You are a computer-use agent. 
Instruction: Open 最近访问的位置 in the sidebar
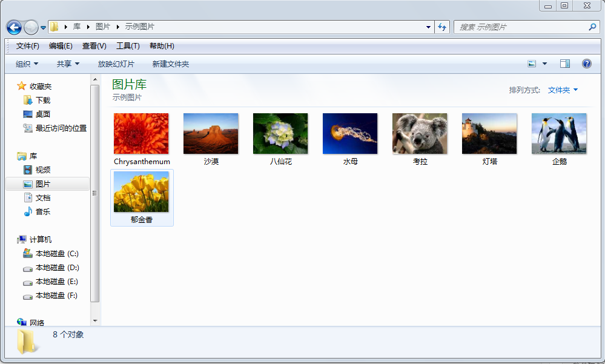tap(61, 128)
